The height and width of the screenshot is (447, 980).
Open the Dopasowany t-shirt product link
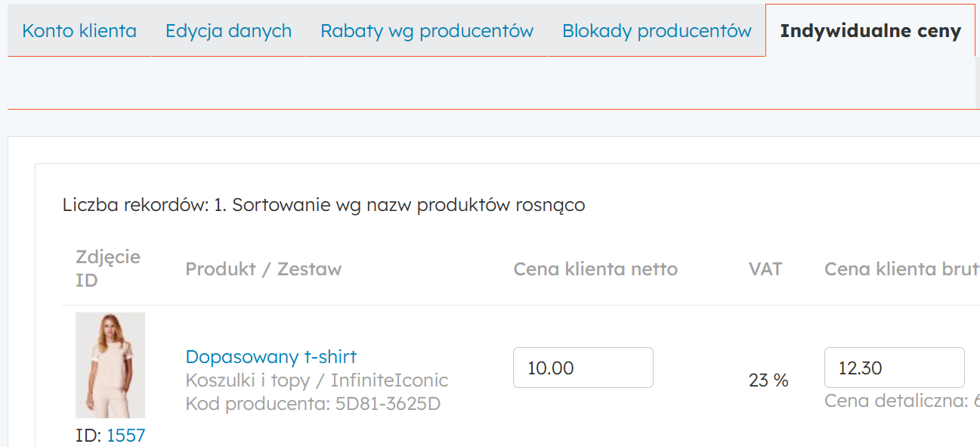[x=271, y=356]
